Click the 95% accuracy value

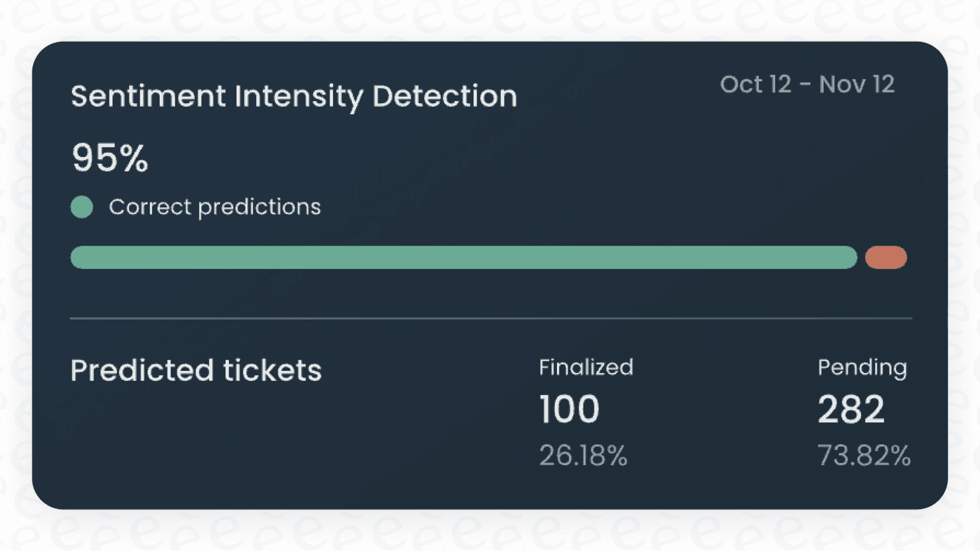[x=110, y=158]
